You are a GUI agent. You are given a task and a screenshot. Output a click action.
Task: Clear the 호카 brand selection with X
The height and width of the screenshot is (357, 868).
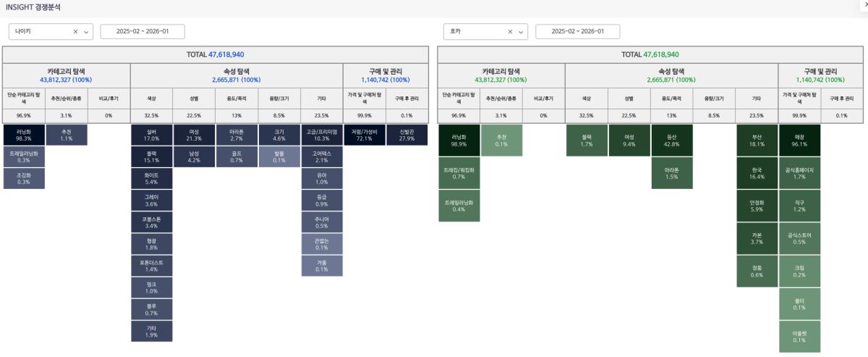click(511, 32)
